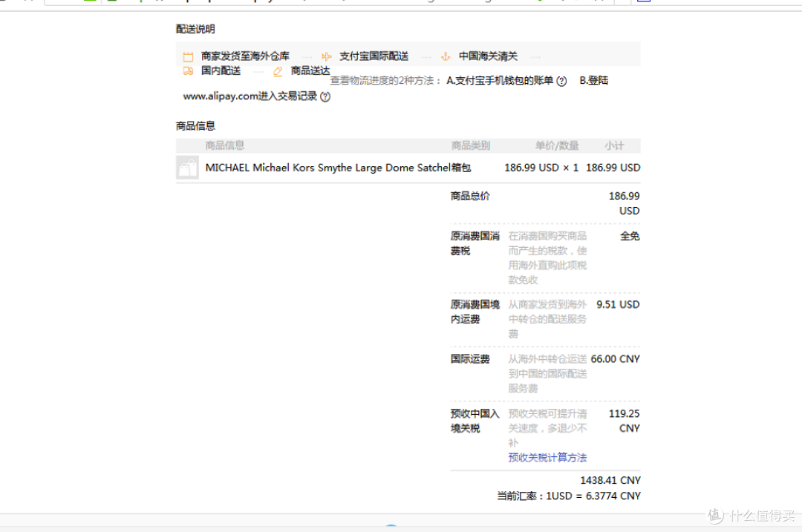Click the 全免 tax exemption value
This screenshot has height=532, width=802.
[x=630, y=236]
